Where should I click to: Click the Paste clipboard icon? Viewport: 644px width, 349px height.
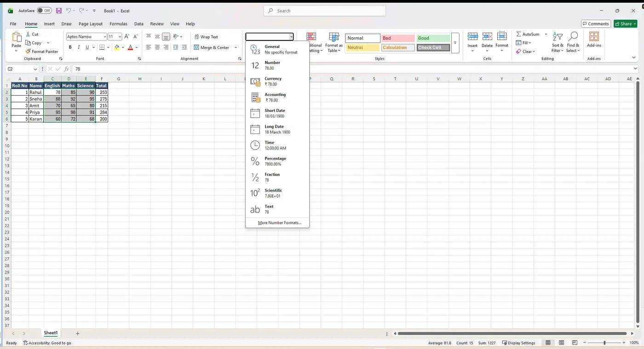pyautogui.click(x=17, y=37)
